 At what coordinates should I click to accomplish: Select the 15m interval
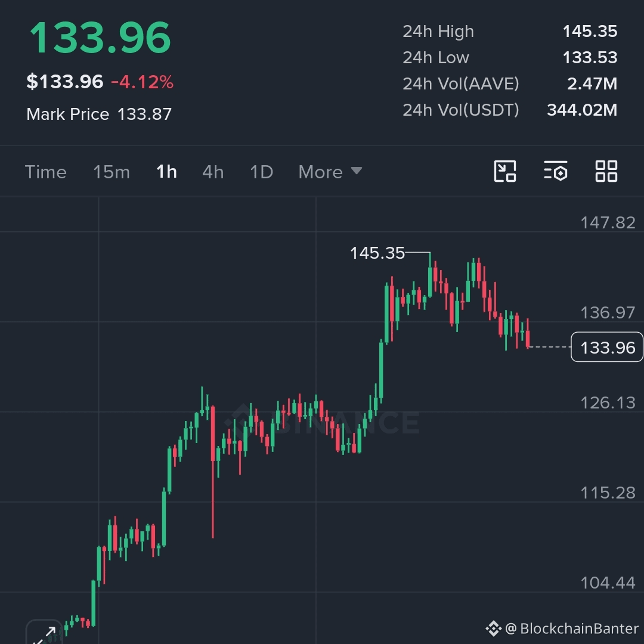coord(112,172)
